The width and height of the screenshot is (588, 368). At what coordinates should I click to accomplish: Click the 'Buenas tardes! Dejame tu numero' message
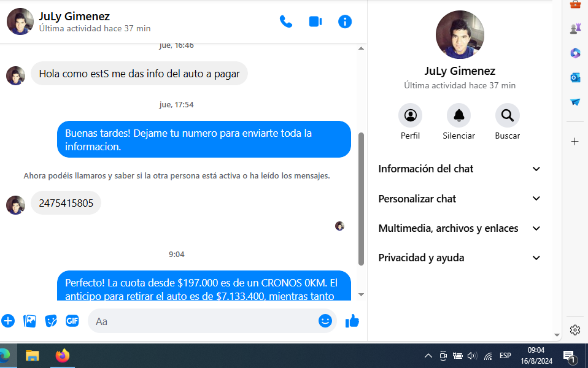[204, 139]
